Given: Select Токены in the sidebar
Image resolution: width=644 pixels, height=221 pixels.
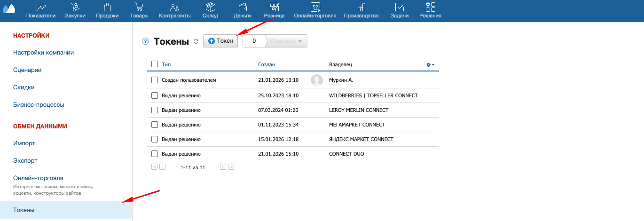Looking at the screenshot, I should 24,210.
